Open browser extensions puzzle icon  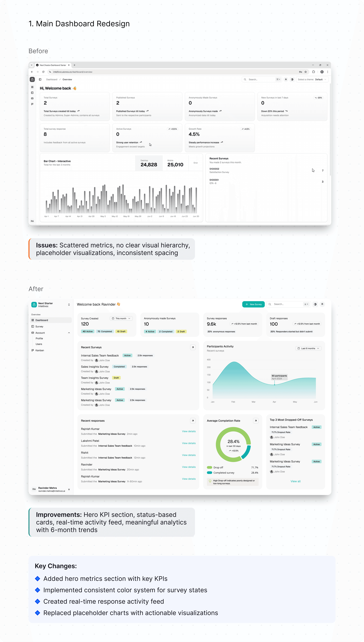coord(313,72)
